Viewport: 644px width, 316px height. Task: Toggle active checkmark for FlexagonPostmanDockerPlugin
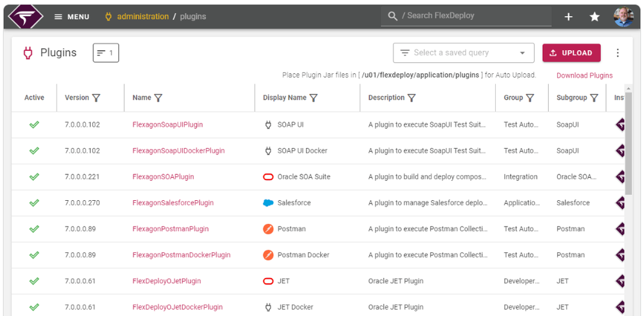pyautogui.click(x=34, y=255)
